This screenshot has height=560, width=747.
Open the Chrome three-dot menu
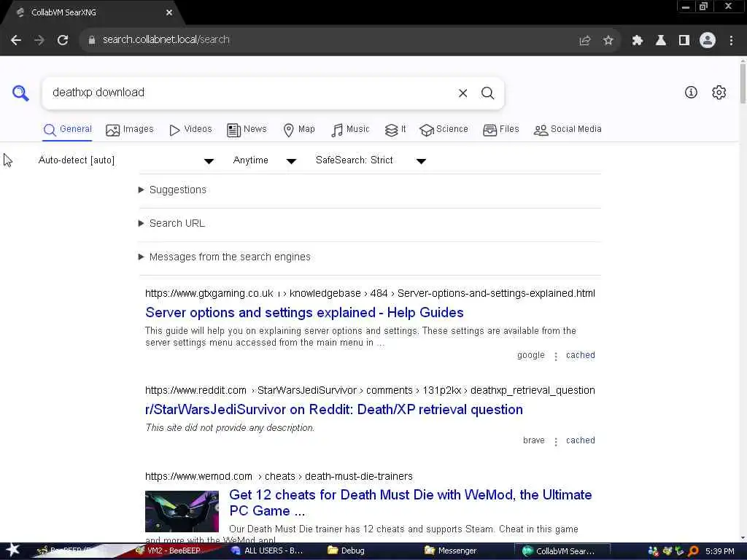coord(731,41)
